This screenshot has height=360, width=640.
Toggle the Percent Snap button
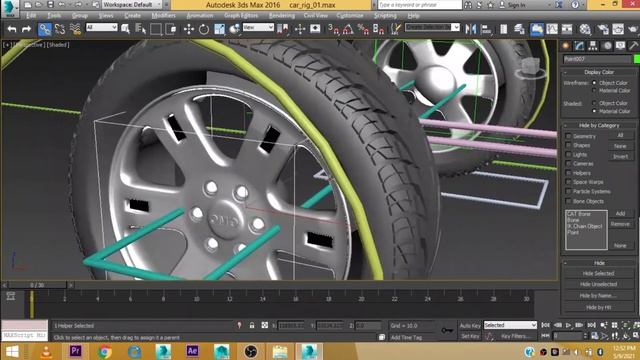click(x=363, y=29)
